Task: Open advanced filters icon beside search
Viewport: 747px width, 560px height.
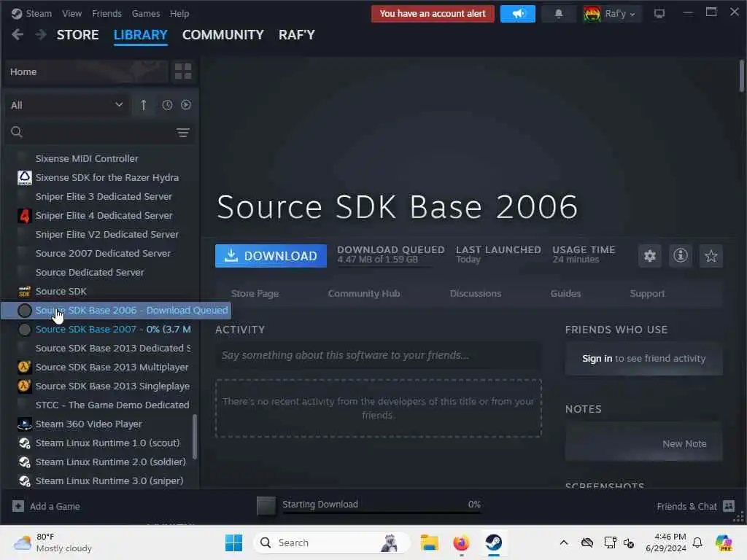Action: [183, 133]
